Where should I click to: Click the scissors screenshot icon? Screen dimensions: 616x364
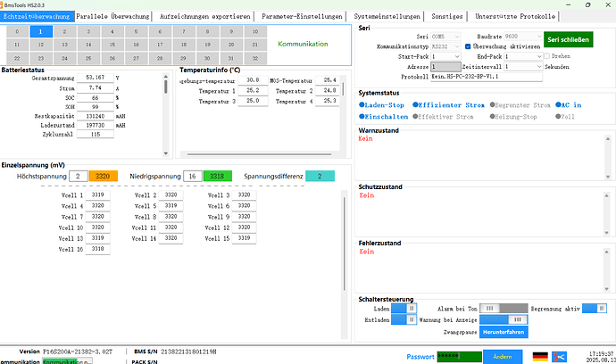pos(559,357)
